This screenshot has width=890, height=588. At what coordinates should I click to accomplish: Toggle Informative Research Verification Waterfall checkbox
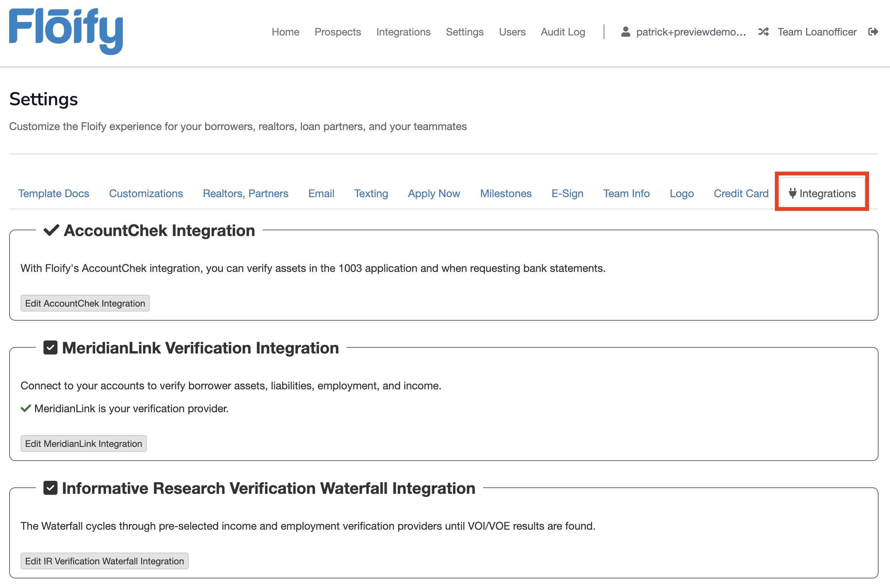[x=50, y=488]
